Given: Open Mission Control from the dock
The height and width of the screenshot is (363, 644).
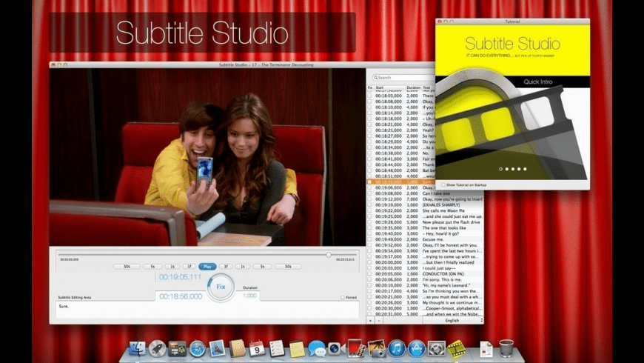Looking at the screenshot, I should click(178, 349).
